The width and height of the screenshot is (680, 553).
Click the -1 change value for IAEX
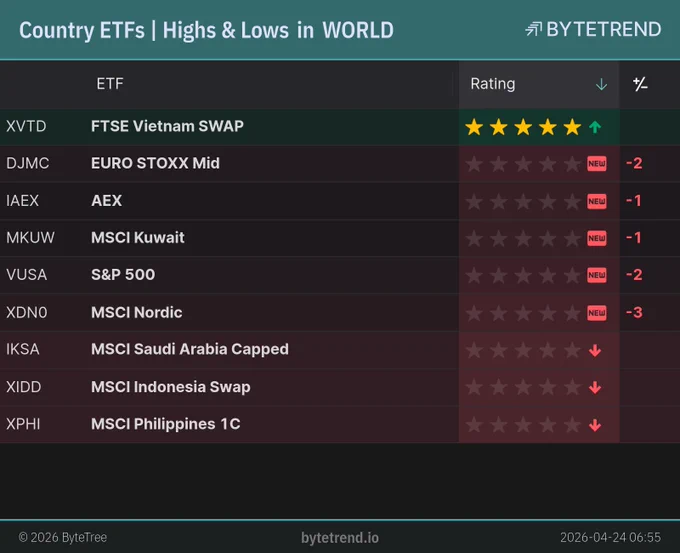[634, 201]
